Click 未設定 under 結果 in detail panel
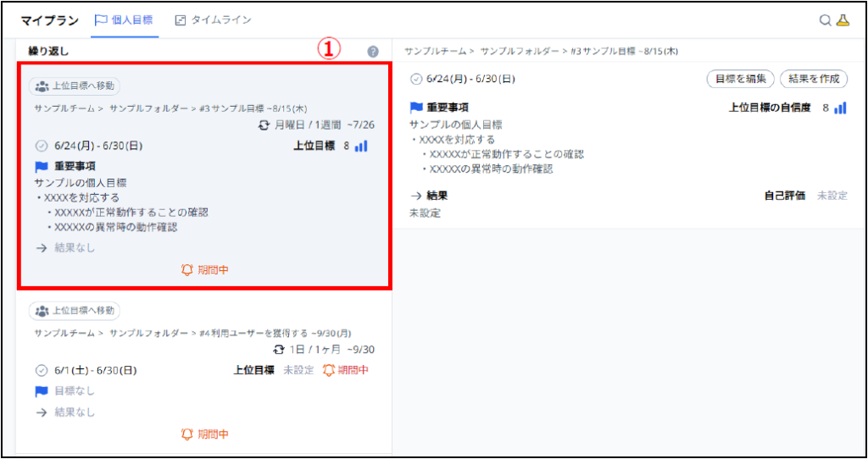868x459 pixels. 425,213
